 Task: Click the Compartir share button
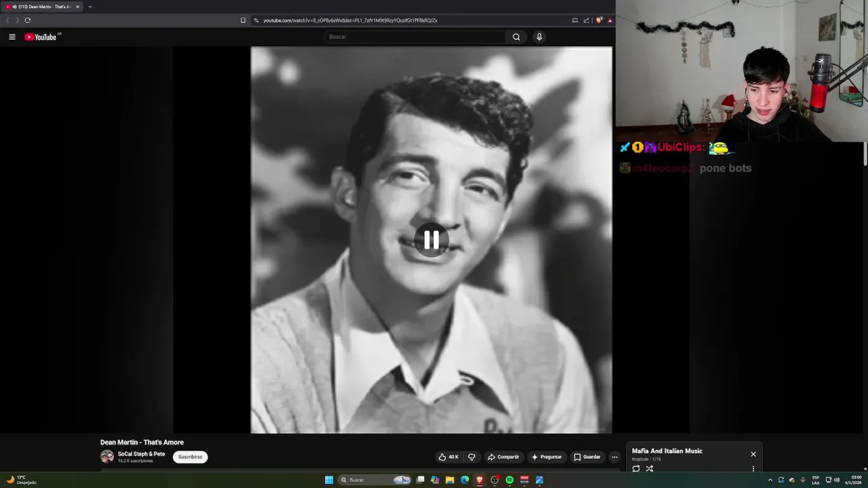tap(503, 457)
